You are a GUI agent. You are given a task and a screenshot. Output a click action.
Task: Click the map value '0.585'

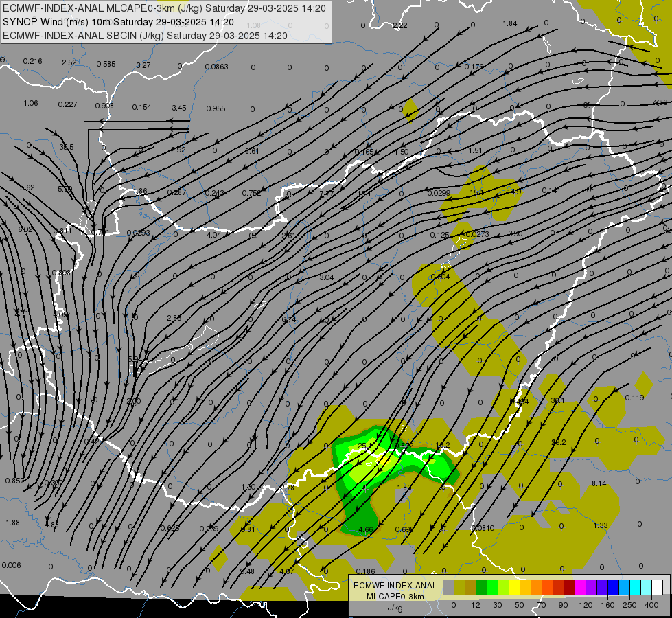[x=106, y=65]
